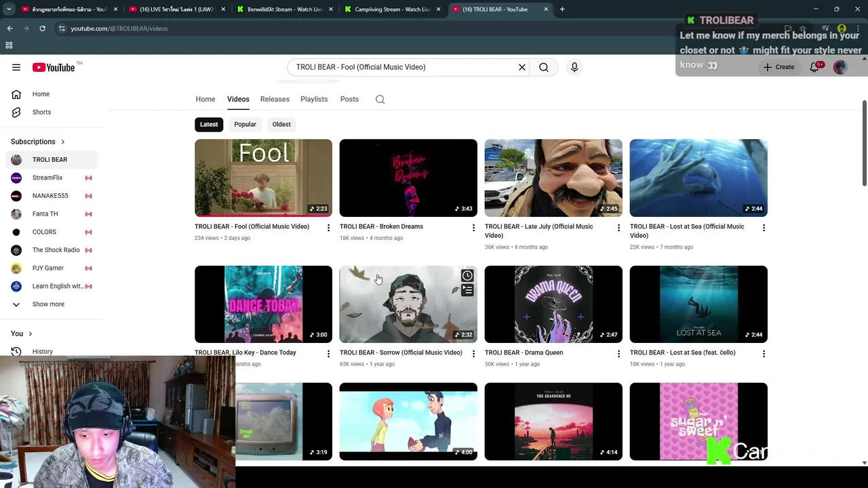868x488 pixels.
Task: Expand the Subscriptions section chevron
Action: pyautogui.click(x=63, y=142)
